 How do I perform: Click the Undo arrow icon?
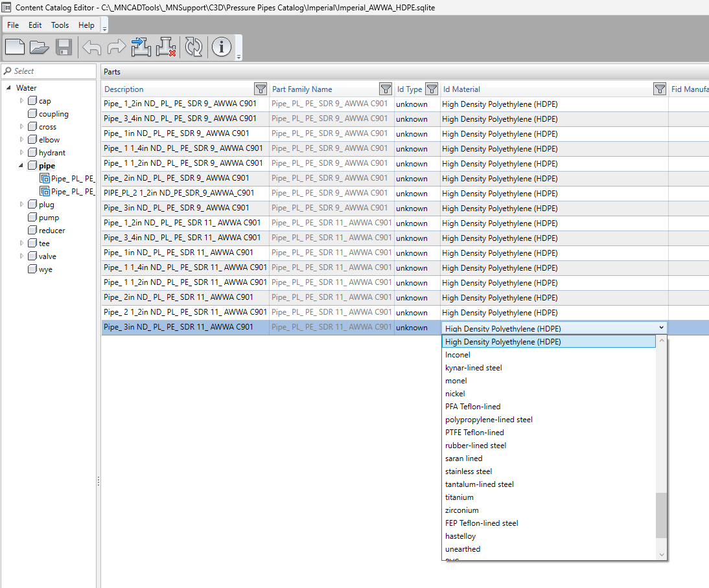click(x=92, y=47)
